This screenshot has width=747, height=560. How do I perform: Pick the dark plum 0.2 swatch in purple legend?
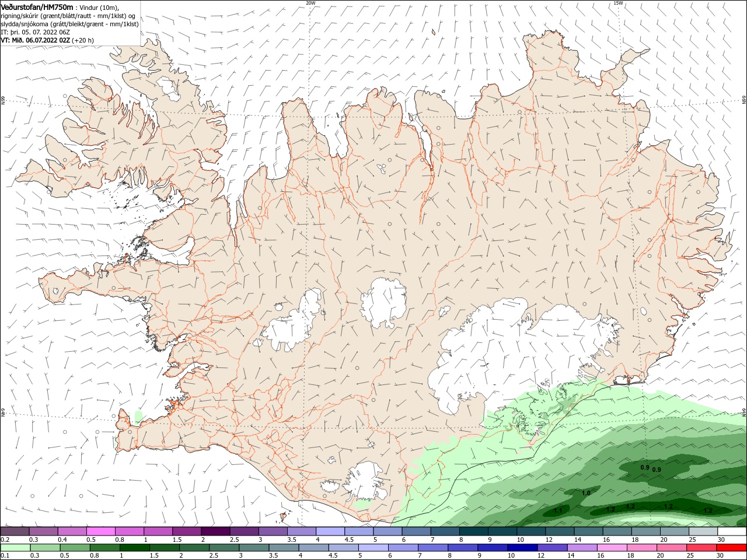tap(15, 531)
